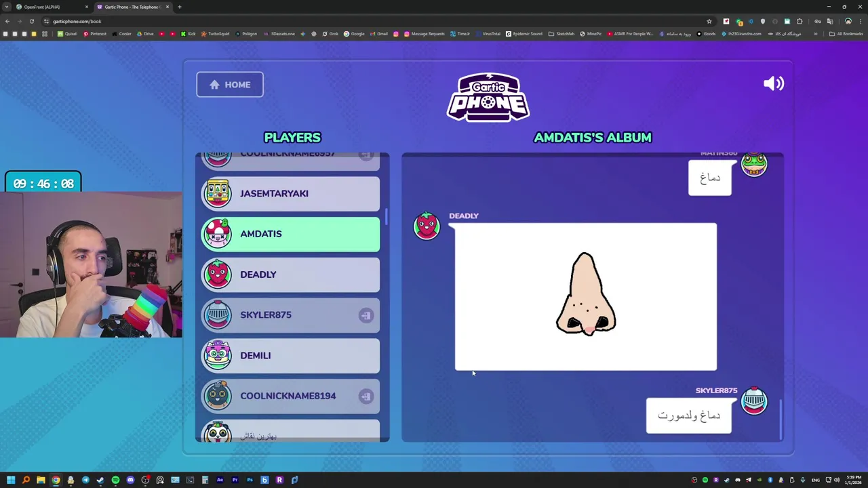Open Telegram from the taskbar
This screenshot has width=868, height=488.
click(85, 480)
